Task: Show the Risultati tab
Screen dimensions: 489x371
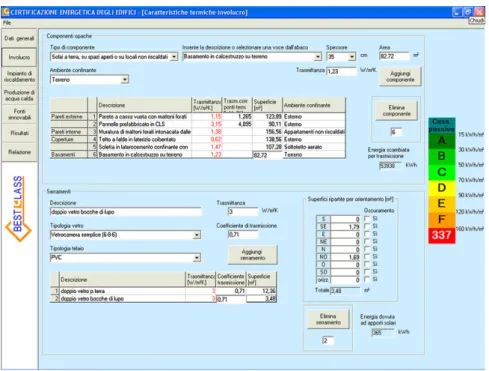Action: 19,133
